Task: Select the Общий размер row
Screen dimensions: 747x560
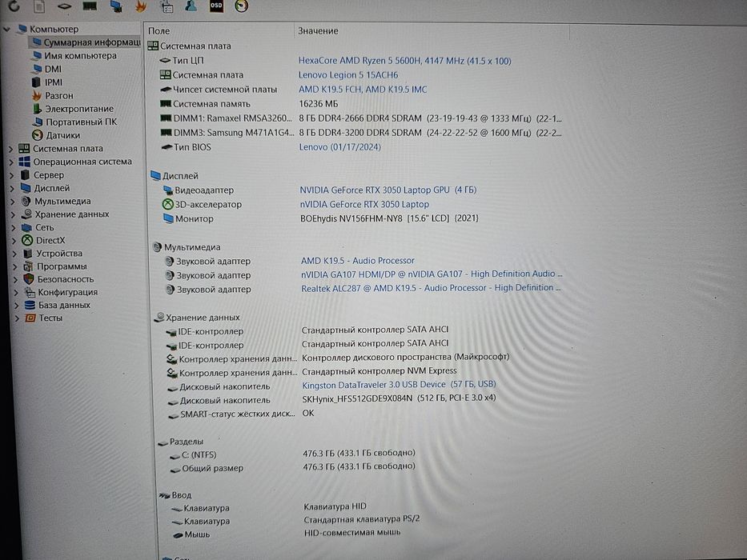Action: tap(292, 468)
